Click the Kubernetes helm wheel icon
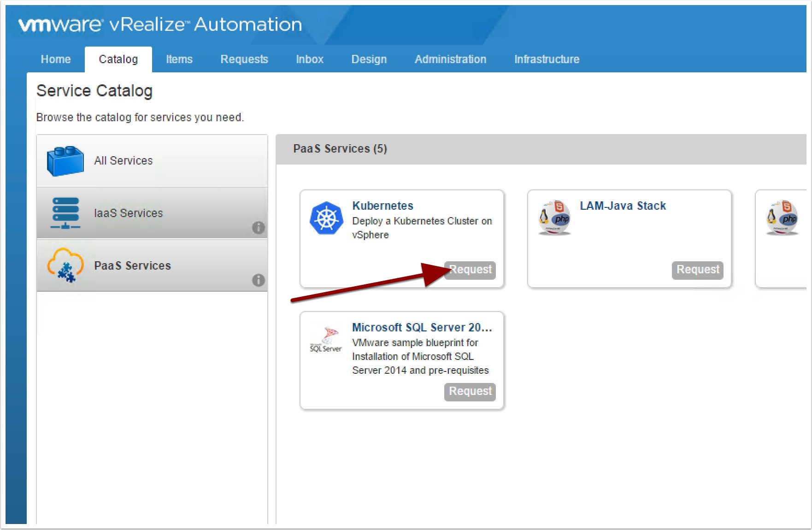Image resolution: width=812 pixels, height=530 pixels. coord(327,218)
